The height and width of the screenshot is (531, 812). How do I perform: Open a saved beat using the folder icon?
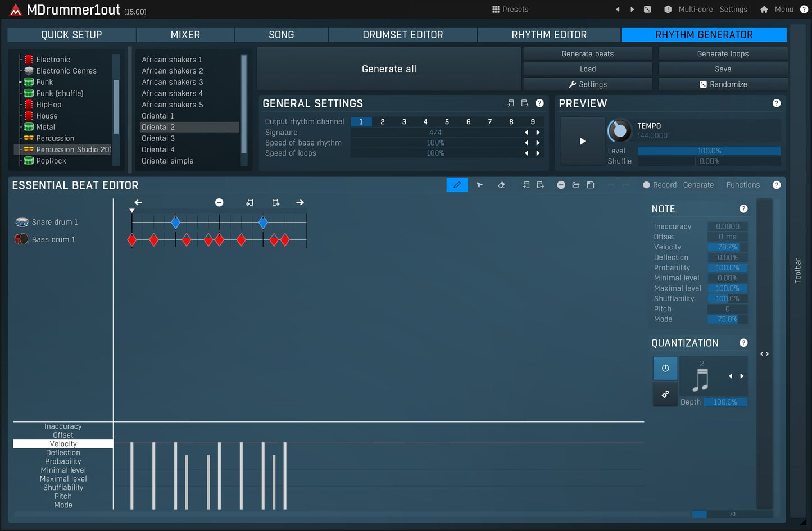click(575, 185)
